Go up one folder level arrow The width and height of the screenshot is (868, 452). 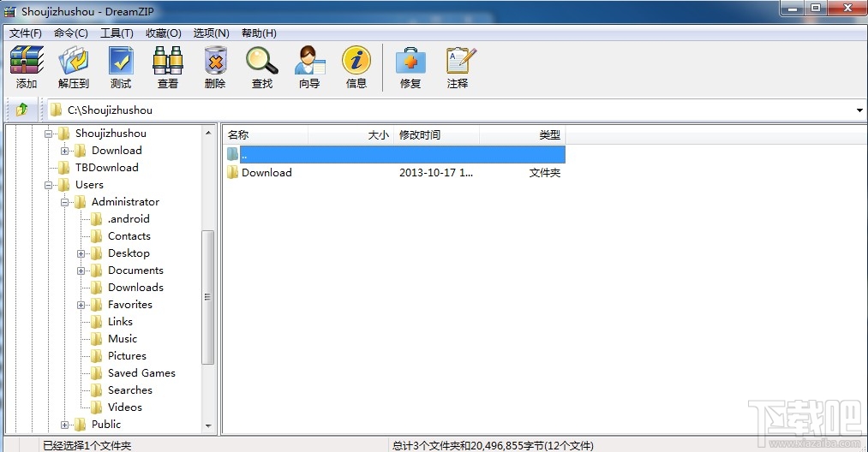22,110
